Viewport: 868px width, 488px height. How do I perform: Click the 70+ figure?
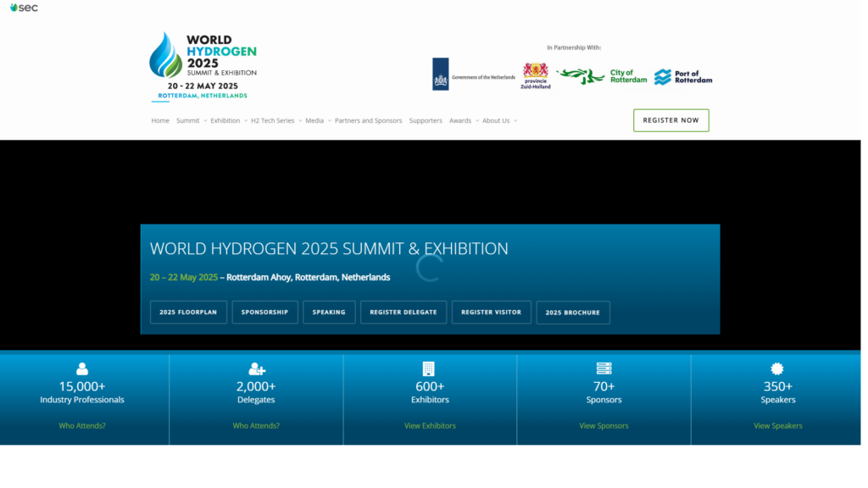pos(604,386)
